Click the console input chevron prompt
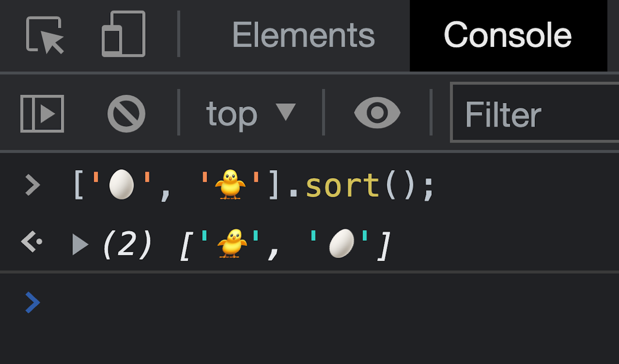 [32, 302]
